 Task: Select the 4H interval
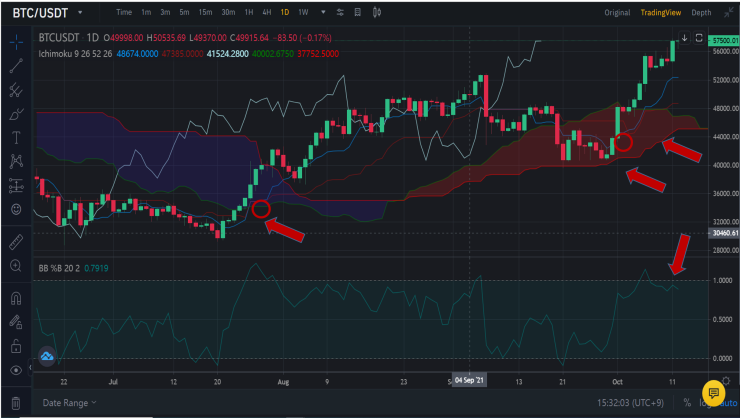click(267, 12)
